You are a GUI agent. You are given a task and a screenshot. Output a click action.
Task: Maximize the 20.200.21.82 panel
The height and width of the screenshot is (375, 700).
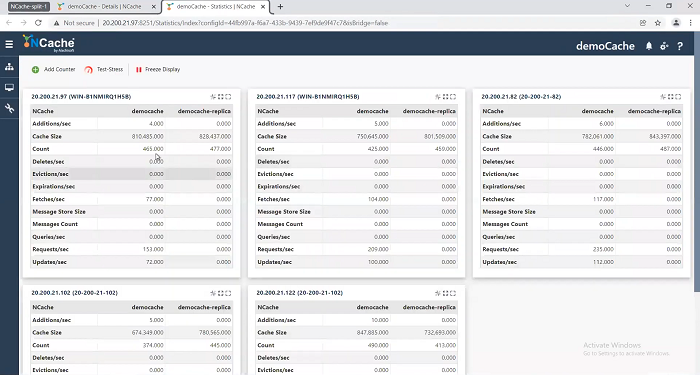(678, 97)
